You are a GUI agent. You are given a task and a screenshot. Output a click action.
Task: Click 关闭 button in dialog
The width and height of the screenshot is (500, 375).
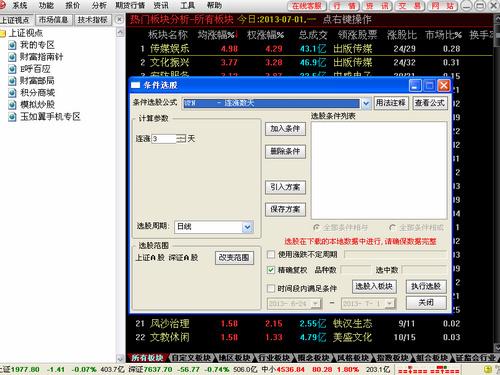tap(426, 303)
